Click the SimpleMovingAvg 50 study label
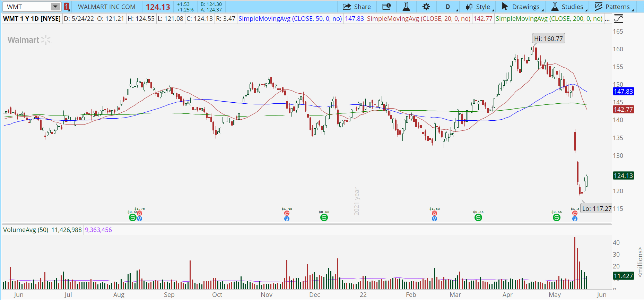 coord(290,19)
